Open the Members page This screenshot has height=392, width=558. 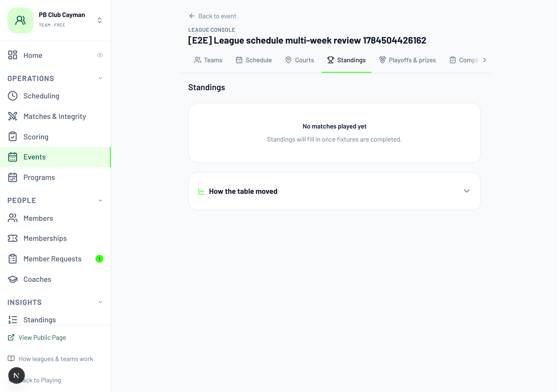[x=55, y=218]
